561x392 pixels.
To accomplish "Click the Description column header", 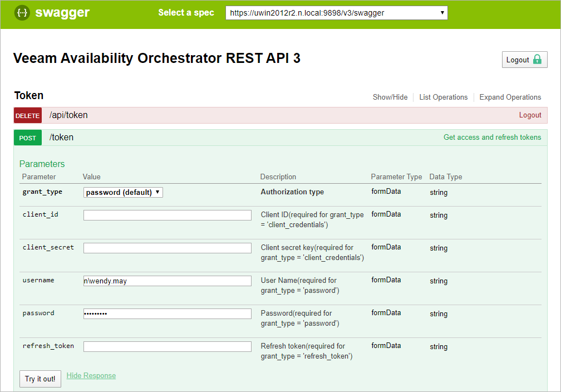I will 278,177.
